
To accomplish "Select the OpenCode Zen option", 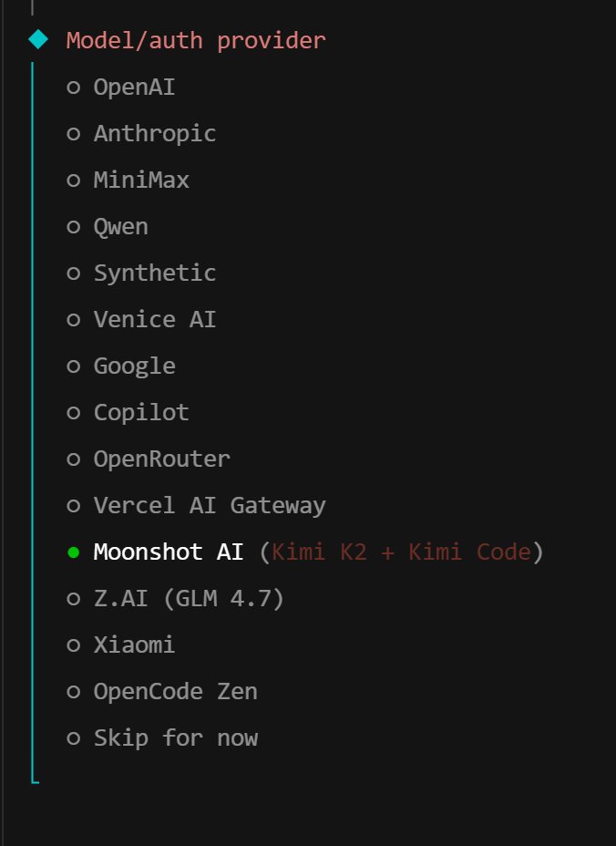I will coord(175,692).
